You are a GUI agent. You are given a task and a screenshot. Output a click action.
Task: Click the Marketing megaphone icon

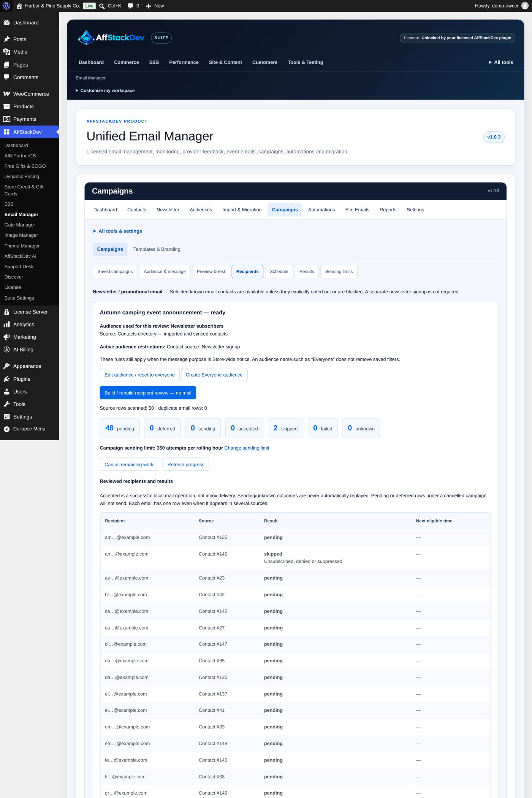[6, 337]
